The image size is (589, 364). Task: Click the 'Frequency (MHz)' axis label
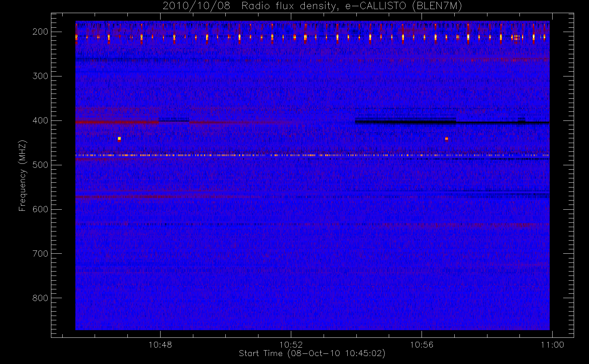[23, 175]
